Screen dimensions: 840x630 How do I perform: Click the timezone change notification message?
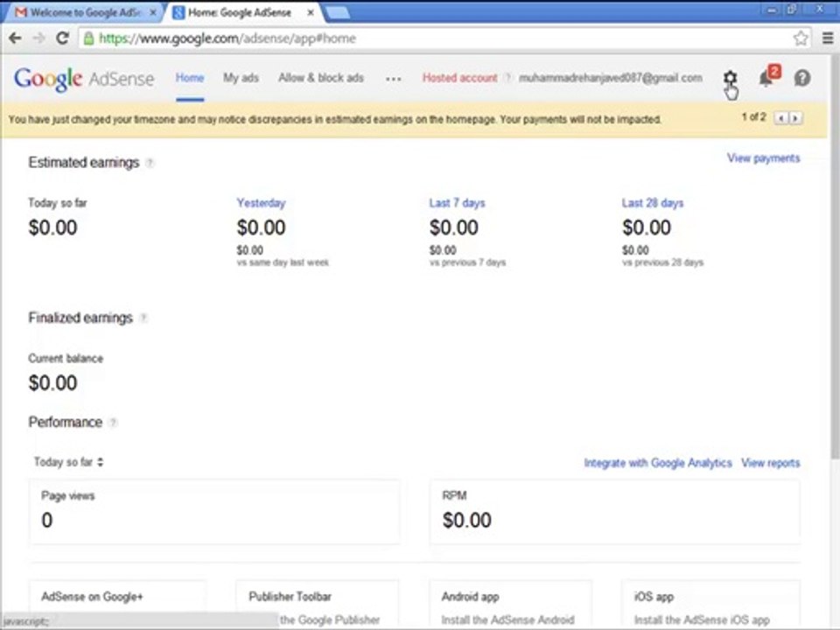coord(335,120)
